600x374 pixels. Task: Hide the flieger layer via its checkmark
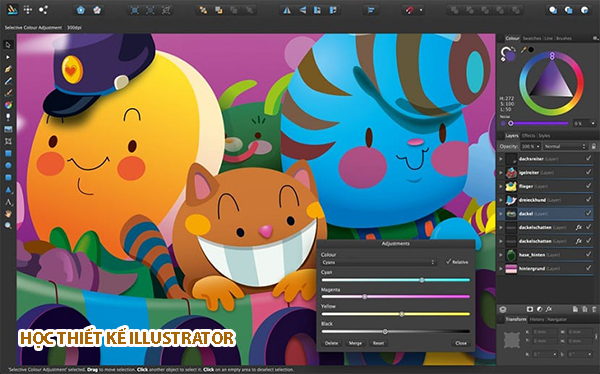pos(588,186)
